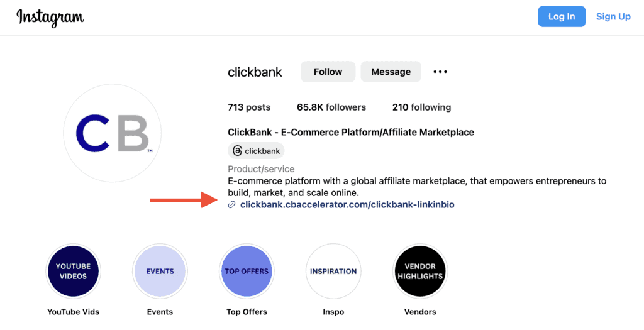Click the blue Log In button
644x330 pixels.
[x=562, y=16]
